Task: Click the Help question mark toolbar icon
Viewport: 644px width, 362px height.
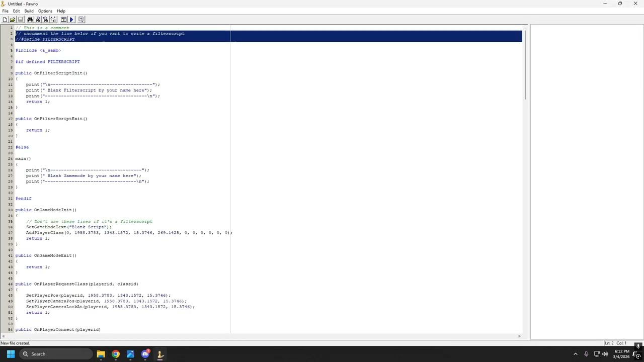Action: [81, 20]
